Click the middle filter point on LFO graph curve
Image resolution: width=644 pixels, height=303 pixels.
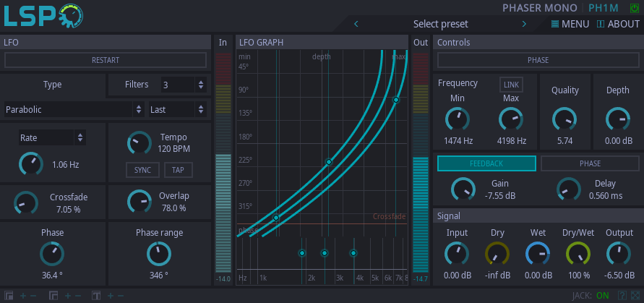[x=329, y=162]
